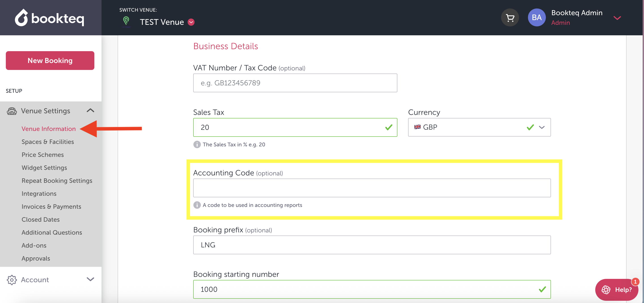Image resolution: width=644 pixels, height=303 pixels.
Task: Click the SETUP section label
Action: (14, 91)
